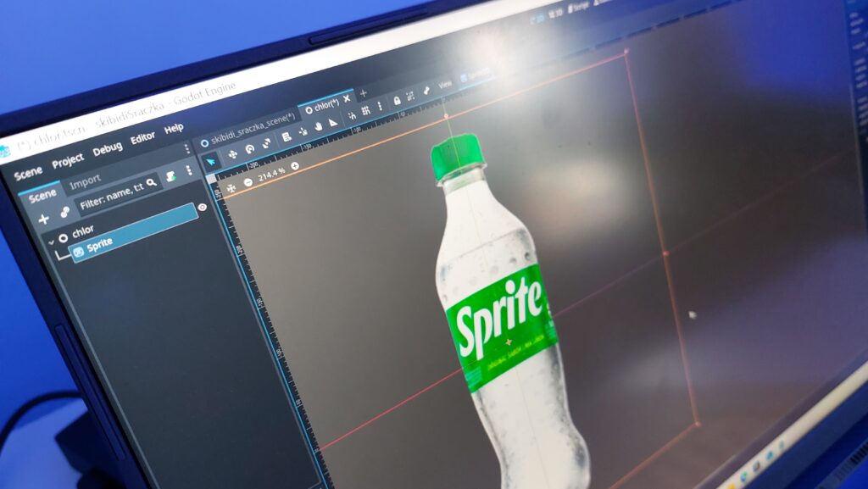Viewport: 868px width, 489px height.
Task: Click the Filter name search field
Action: click(109, 198)
